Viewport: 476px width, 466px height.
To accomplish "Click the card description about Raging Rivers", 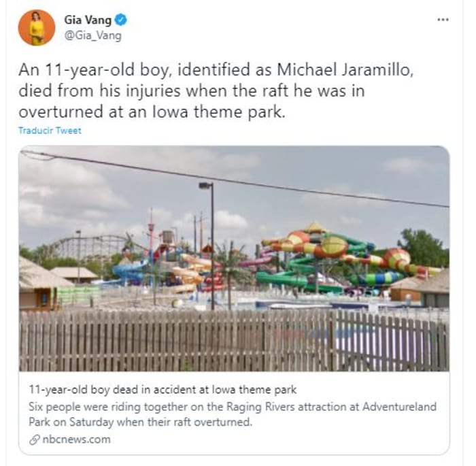I will (233, 414).
